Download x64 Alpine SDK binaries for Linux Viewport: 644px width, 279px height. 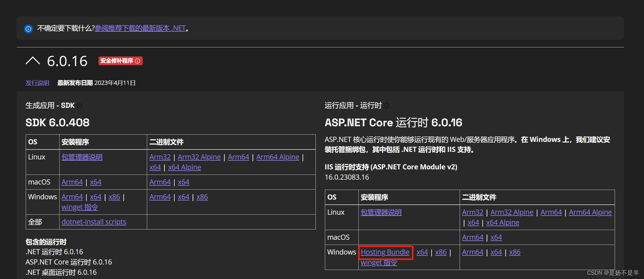(x=184, y=167)
